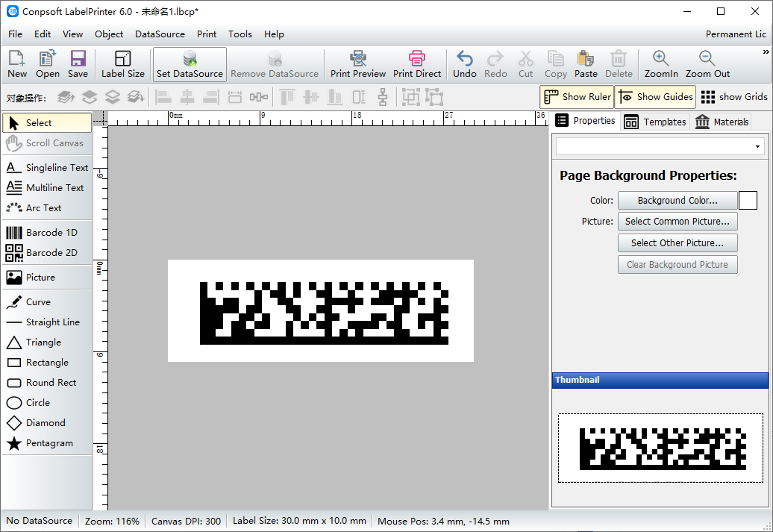The height and width of the screenshot is (532, 773).
Task: Choose the Picture tool
Action: pos(47,277)
